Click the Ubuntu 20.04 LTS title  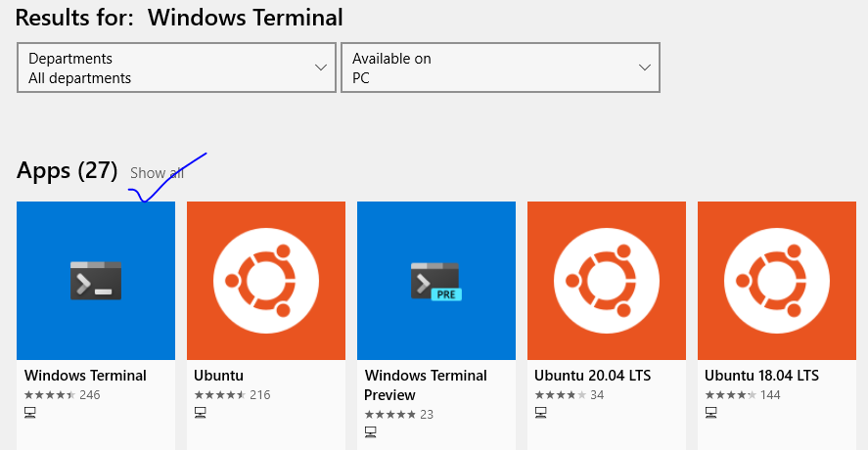[592, 376]
